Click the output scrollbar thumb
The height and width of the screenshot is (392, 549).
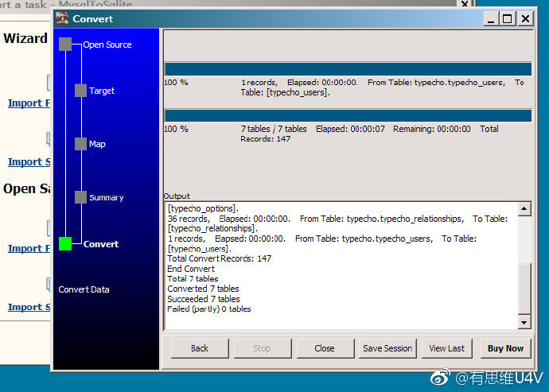tap(524, 289)
